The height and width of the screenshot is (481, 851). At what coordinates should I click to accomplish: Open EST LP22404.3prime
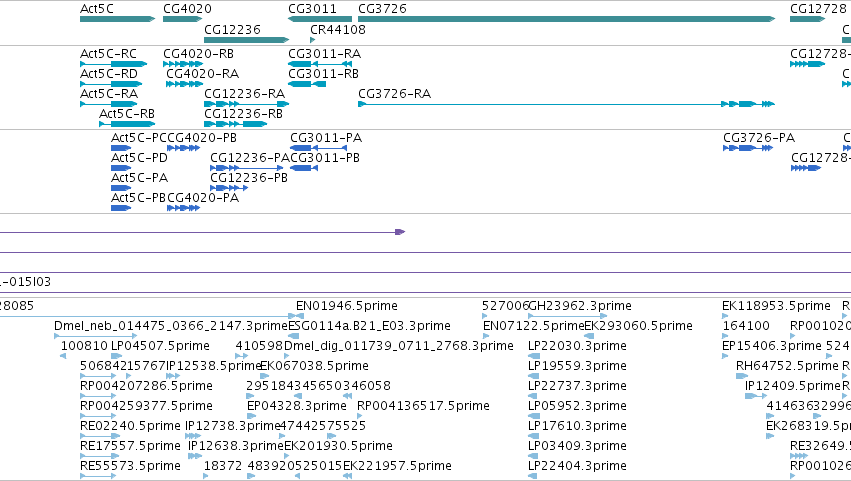[x=577, y=466]
